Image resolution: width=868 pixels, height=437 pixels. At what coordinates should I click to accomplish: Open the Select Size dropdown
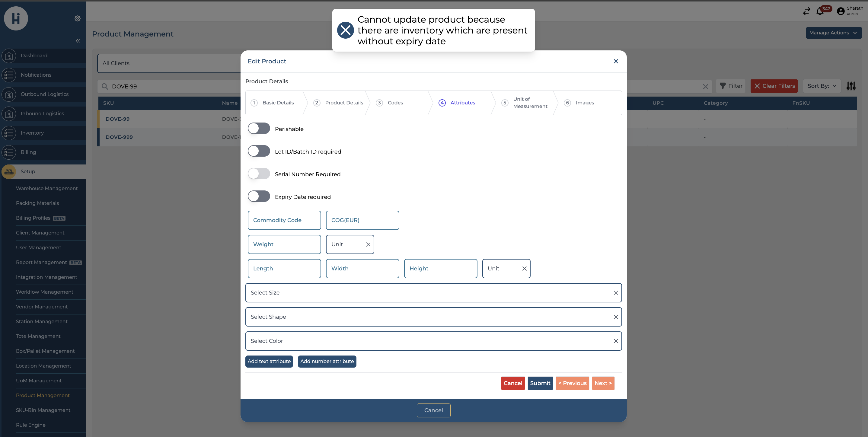click(428, 293)
